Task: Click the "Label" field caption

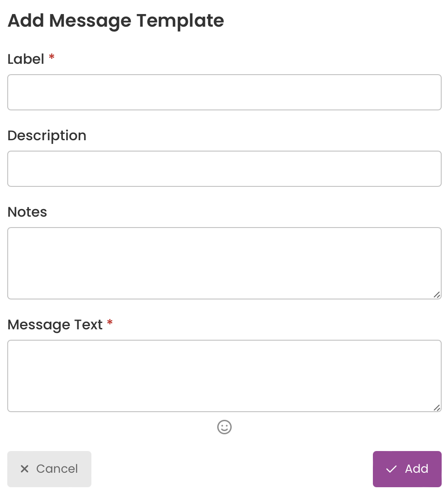Action: (26, 59)
